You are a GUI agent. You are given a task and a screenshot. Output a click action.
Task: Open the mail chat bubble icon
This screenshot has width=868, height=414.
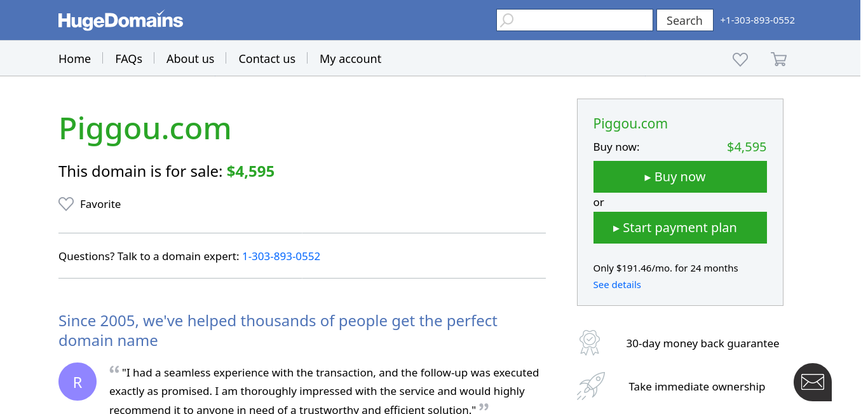(812, 382)
